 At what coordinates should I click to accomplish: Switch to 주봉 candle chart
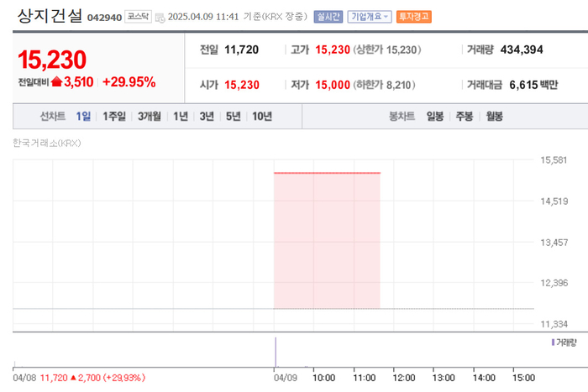[465, 116]
